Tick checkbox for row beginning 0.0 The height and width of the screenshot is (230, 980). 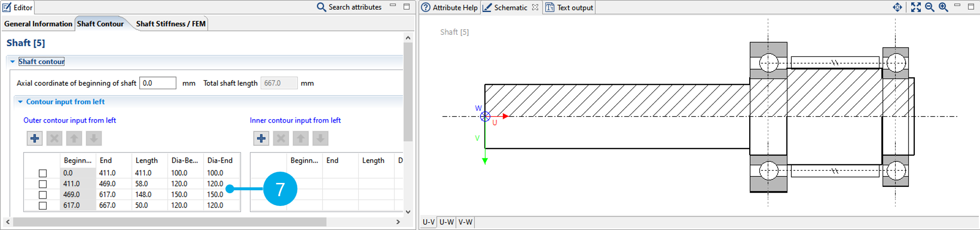43,173
